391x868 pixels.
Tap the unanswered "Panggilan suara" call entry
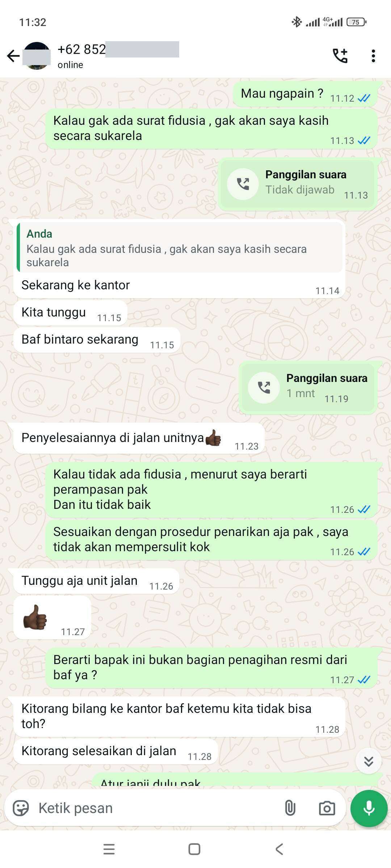297,184
